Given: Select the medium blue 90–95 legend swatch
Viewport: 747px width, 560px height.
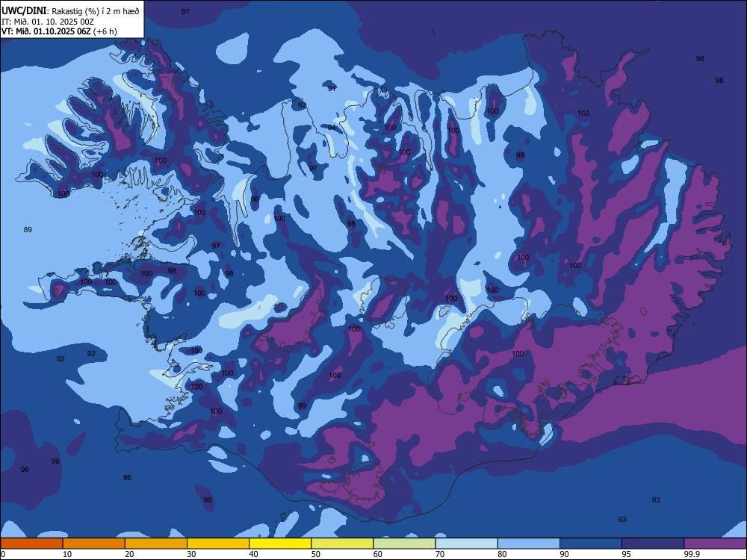Looking at the screenshot, I should coord(591,544).
